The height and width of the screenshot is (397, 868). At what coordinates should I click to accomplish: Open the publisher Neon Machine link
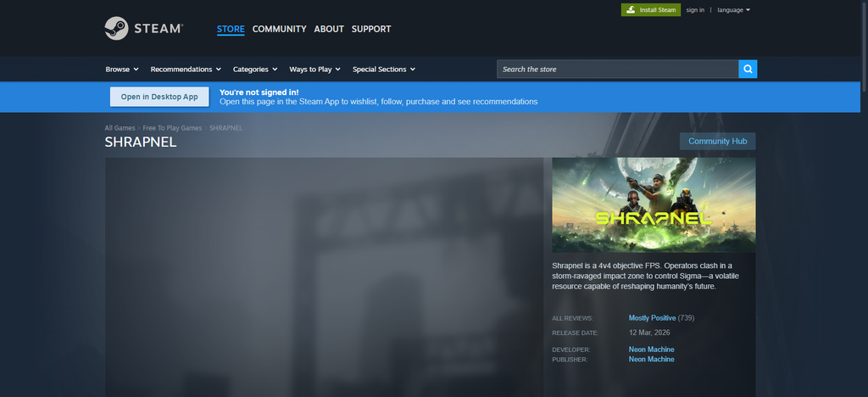(x=652, y=360)
